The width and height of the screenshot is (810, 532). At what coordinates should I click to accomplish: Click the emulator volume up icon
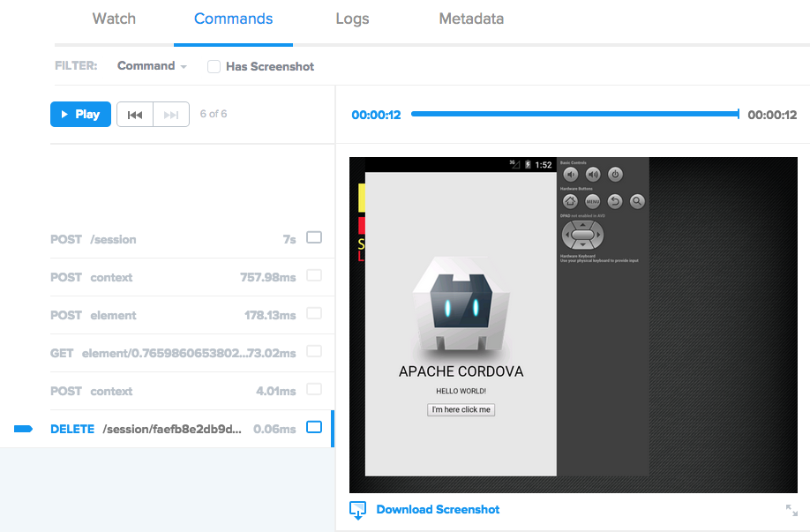tap(593, 175)
